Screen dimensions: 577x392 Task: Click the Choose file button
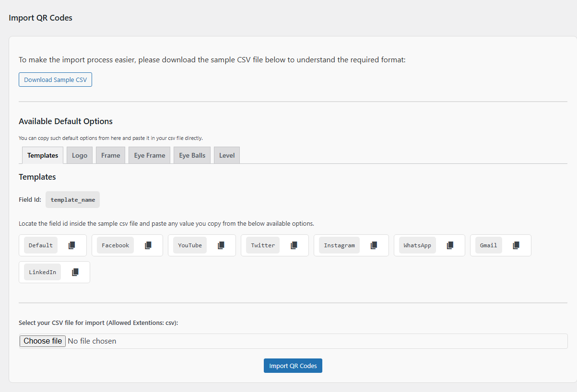(x=43, y=341)
